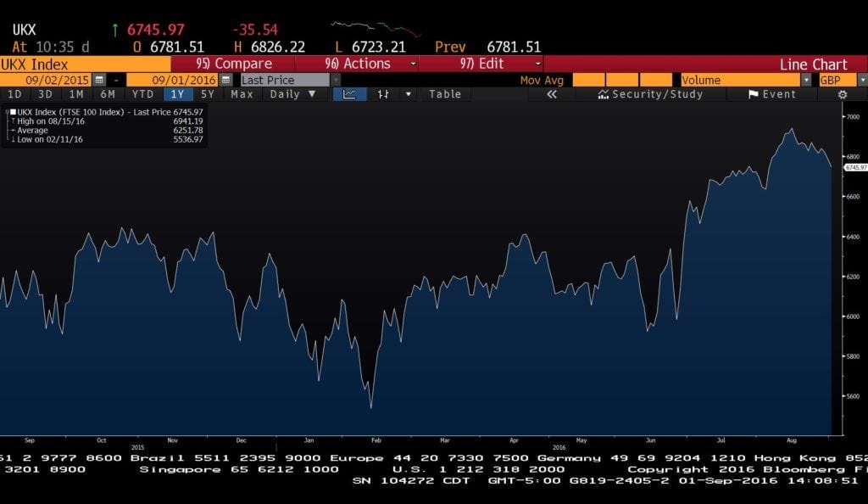Image resolution: width=868 pixels, height=504 pixels.
Task: Click the 'Low on 02/11/16' legend row
Action: [108, 139]
